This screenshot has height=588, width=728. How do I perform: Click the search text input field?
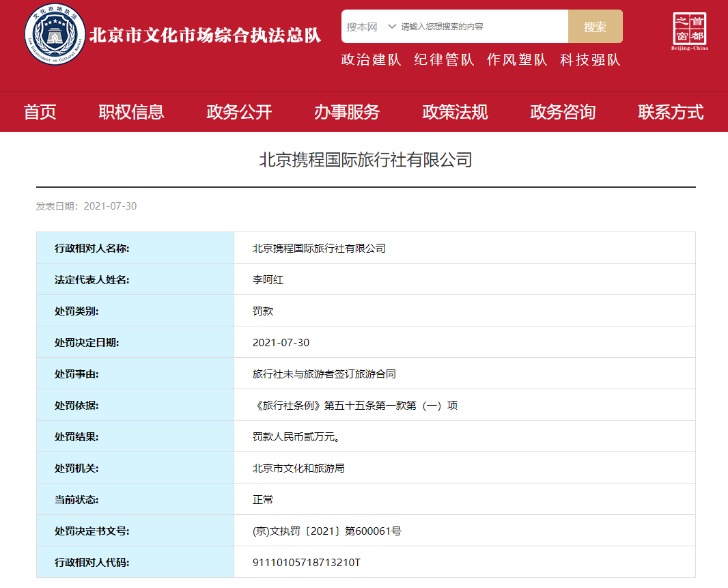point(481,27)
